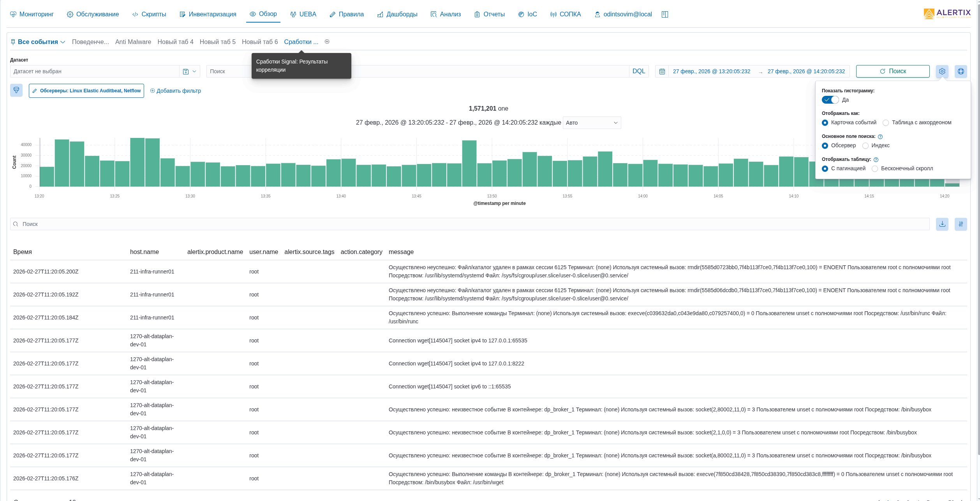Image resolution: width=980 pixels, height=501 pixels.
Task: Click the filter funnel icon button
Action: [x=16, y=90]
